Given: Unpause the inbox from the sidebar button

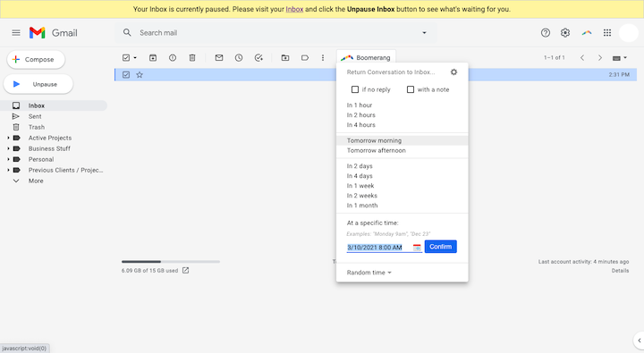Looking at the screenshot, I should (x=38, y=84).
